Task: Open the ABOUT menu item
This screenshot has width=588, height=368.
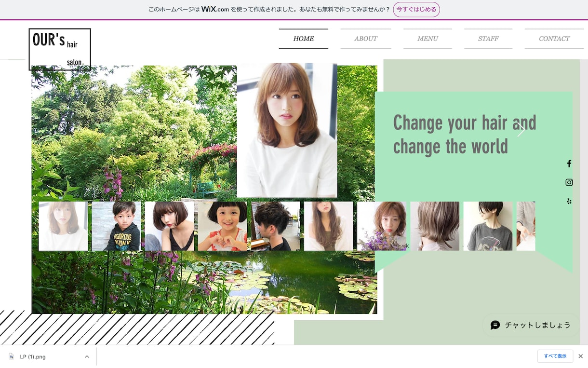Action: 366,39
